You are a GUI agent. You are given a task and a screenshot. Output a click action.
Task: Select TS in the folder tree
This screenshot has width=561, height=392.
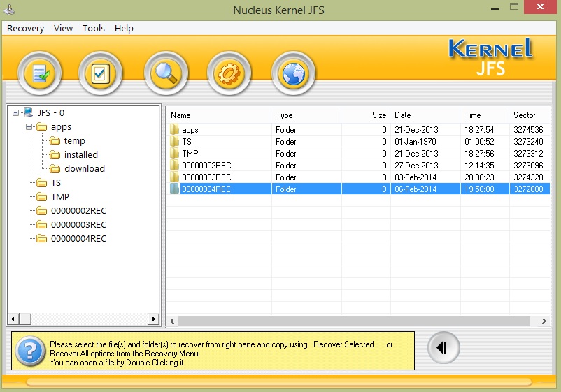coord(56,183)
